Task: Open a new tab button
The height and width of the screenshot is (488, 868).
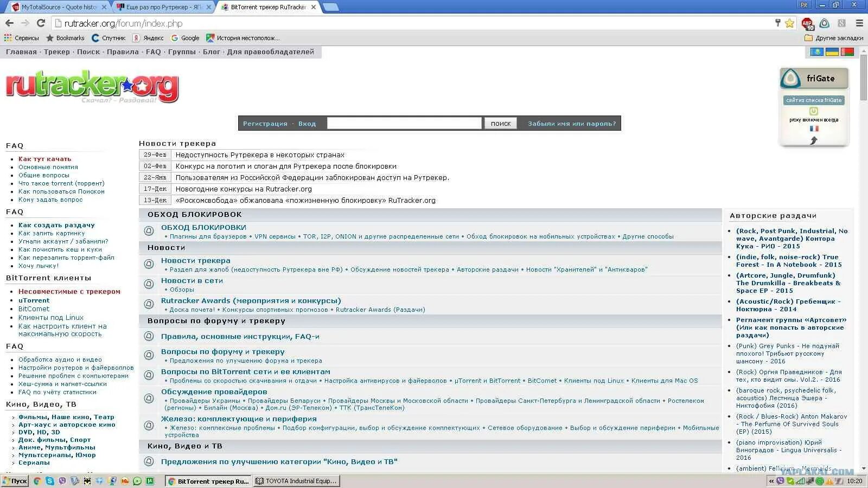Action: click(x=330, y=7)
